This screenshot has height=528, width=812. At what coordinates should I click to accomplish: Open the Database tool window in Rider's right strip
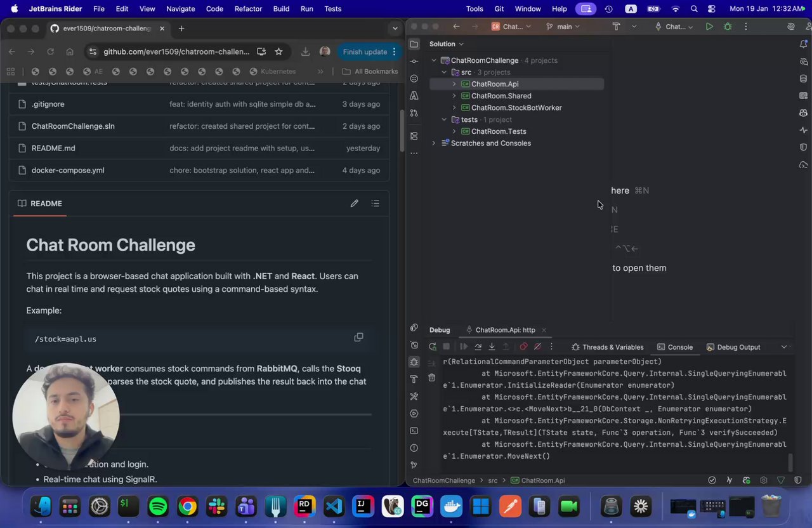(804, 79)
